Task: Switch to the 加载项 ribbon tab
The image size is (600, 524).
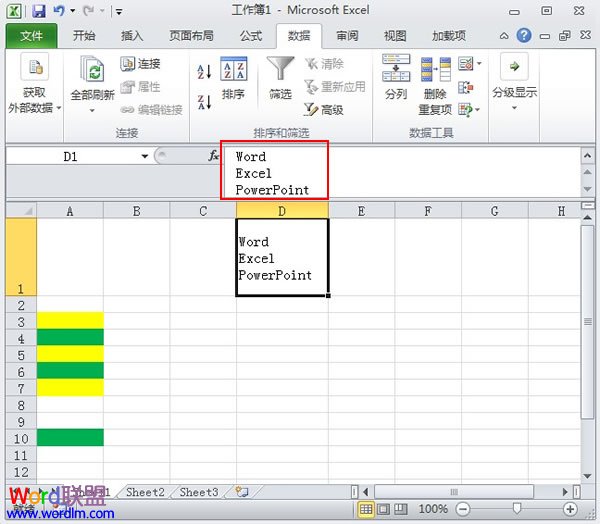Action: [x=449, y=36]
